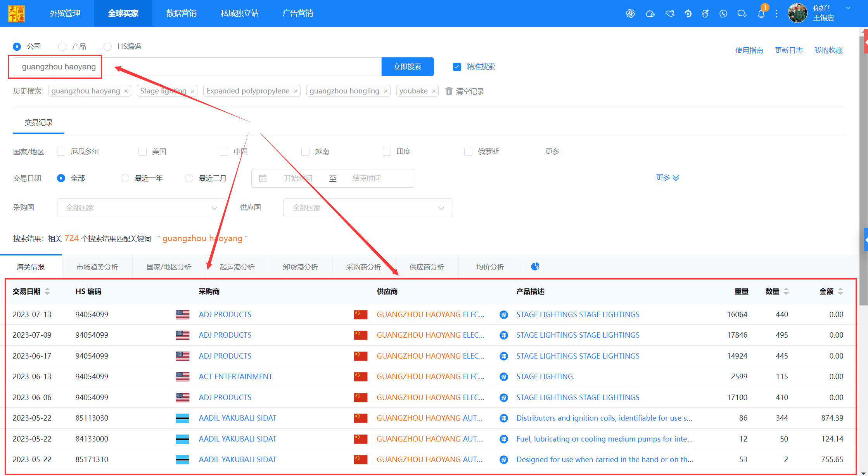868x476 pixels.
Task: Open the chat bubble icon in header
Action: (x=742, y=14)
